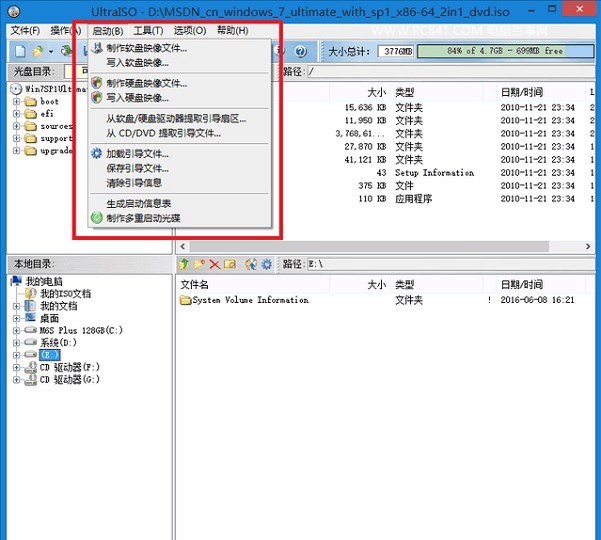The width and height of the screenshot is (601, 540).
Task: Sort ISO file list by 大小 column
Action: (360, 92)
